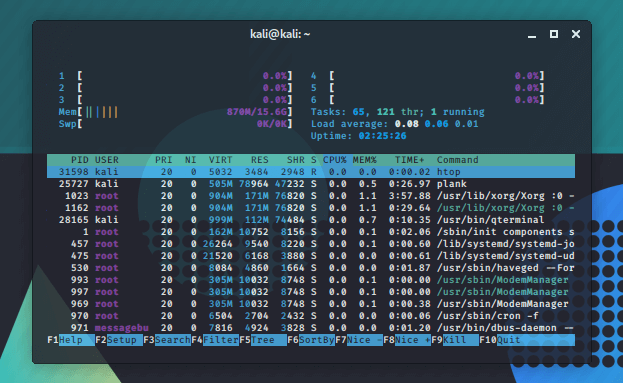Select ModemManager thread with PID 997
Viewport: 623px width, 383px height.
311,292
